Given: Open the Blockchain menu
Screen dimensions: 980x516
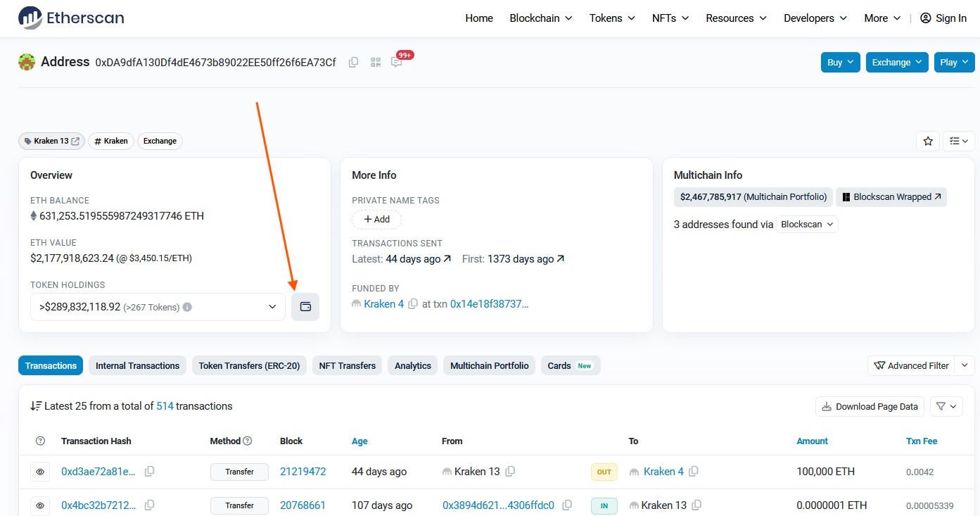Looking at the screenshot, I should pos(540,18).
